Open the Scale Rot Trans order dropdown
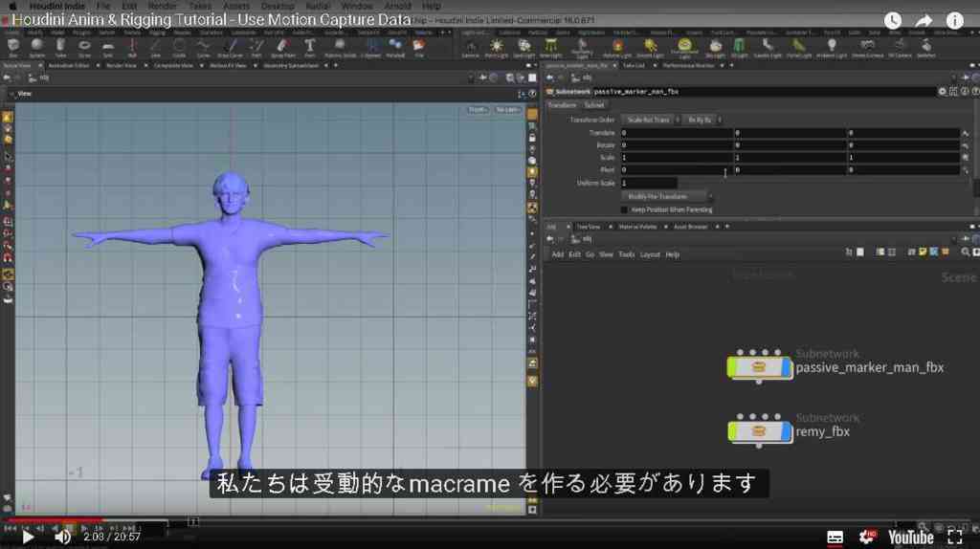This screenshot has height=549, width=980. [651, 120]
